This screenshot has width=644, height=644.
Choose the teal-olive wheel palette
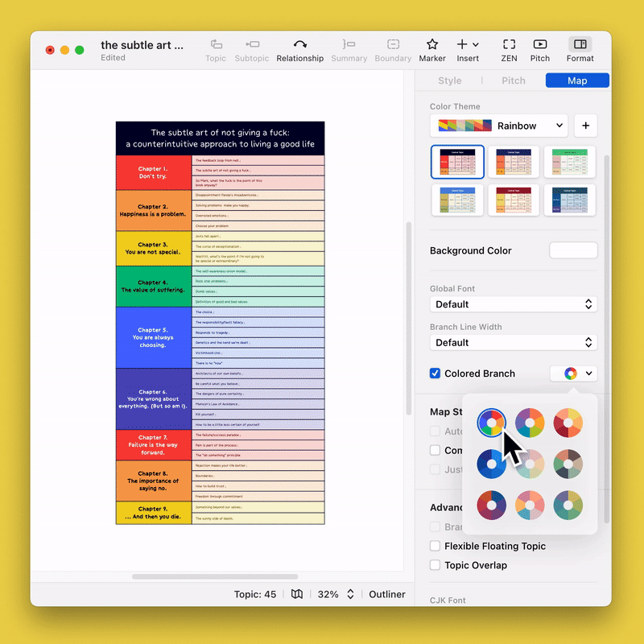(x=568, y=506)
